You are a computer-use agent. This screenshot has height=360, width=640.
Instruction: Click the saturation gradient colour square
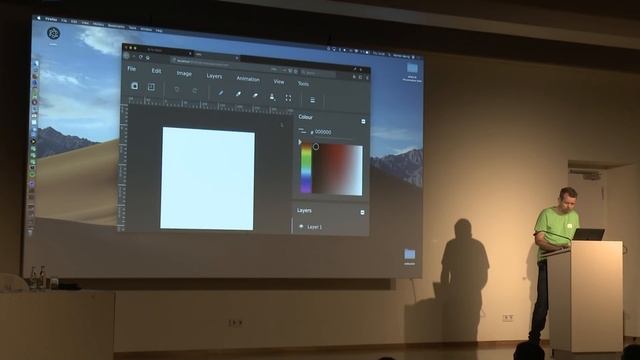tap(337, 170)
